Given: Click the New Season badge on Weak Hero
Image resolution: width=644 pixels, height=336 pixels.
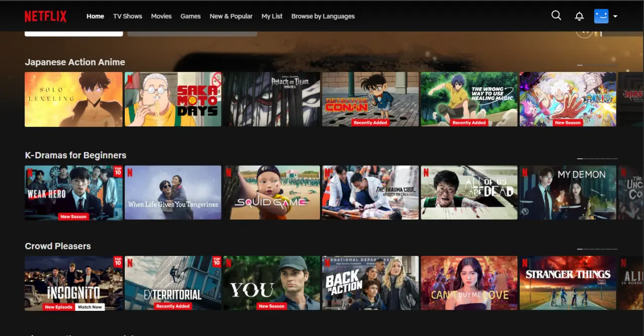Looking at the screenshot, I should (x=73, y=217).
